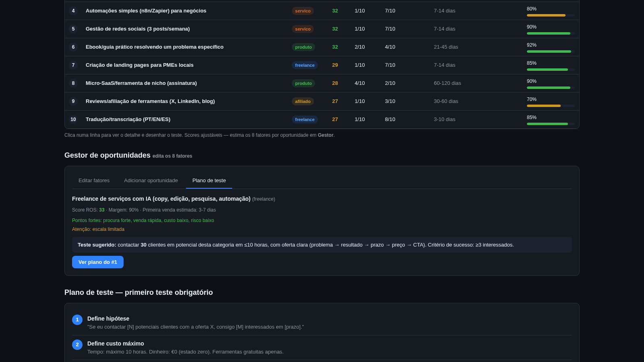Click the 60-120 dias cell
Viewport: 644px width, 362px height.
(448, 83)
